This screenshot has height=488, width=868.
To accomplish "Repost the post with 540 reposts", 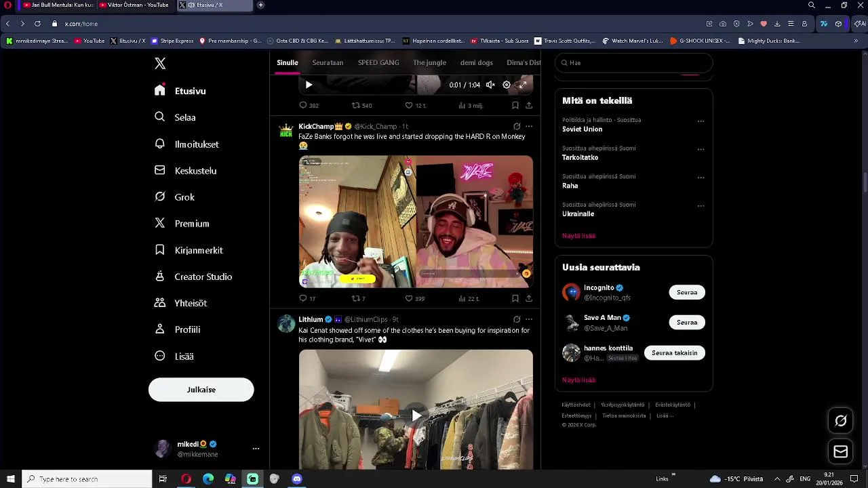I will point(361,105).
